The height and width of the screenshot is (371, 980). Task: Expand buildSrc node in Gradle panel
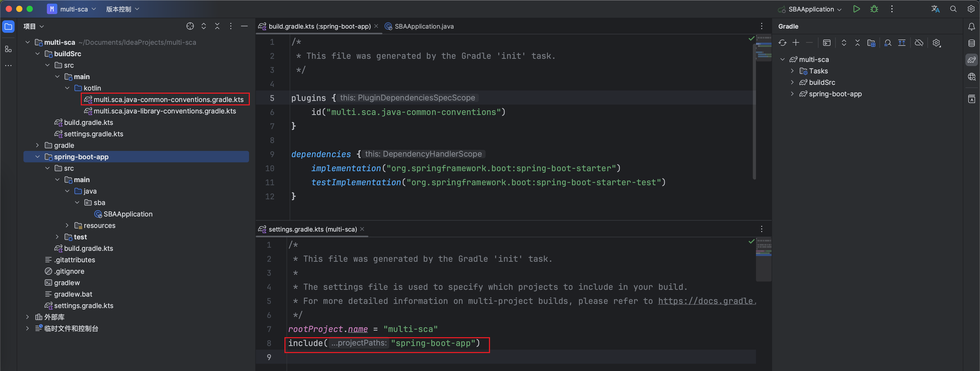(792, 82)
